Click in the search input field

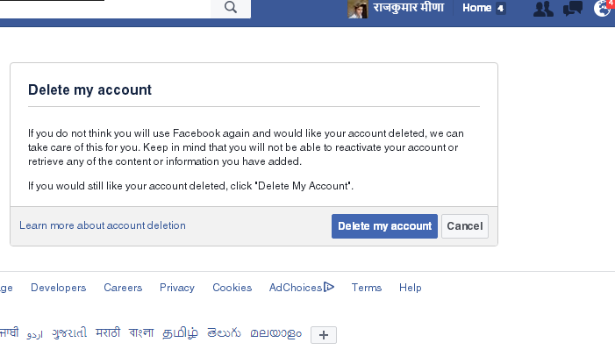coord(105,8)
